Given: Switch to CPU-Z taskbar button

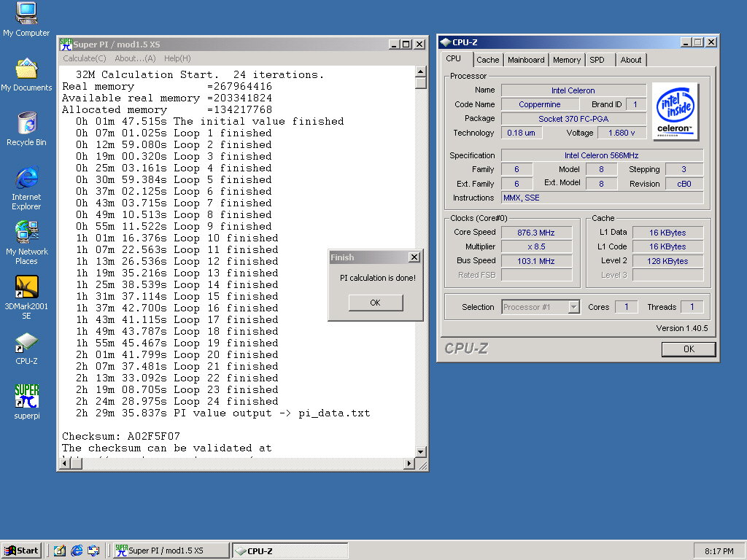Looking at the screenshot, I should [290, 551].
